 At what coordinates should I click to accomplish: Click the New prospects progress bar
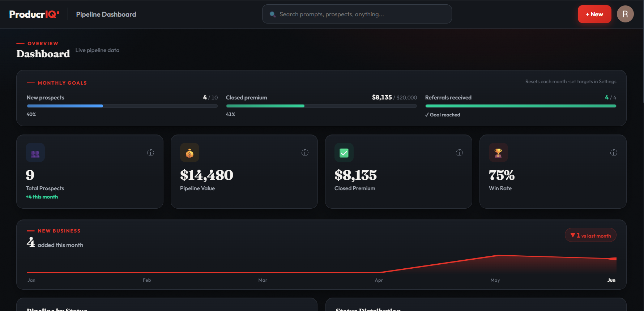[122, 106]
